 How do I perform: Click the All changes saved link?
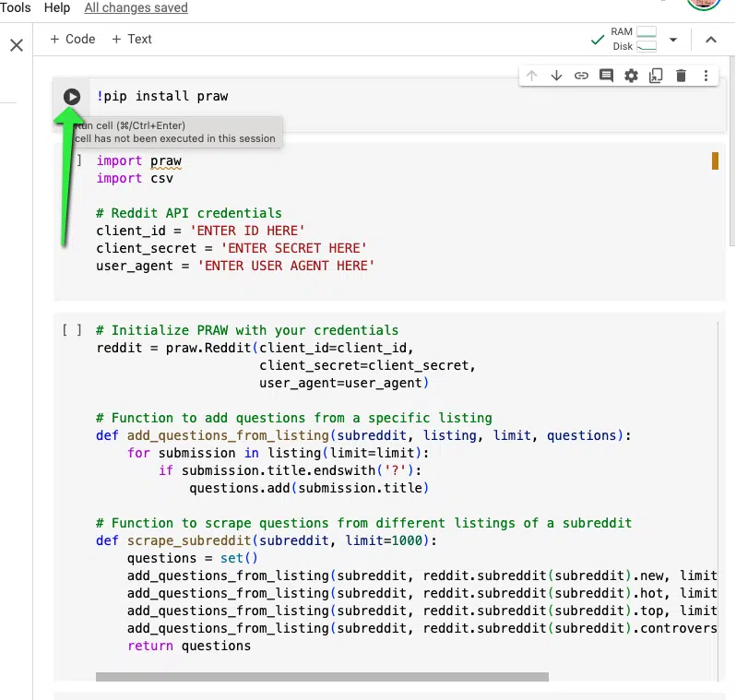[x=136, y=7]
